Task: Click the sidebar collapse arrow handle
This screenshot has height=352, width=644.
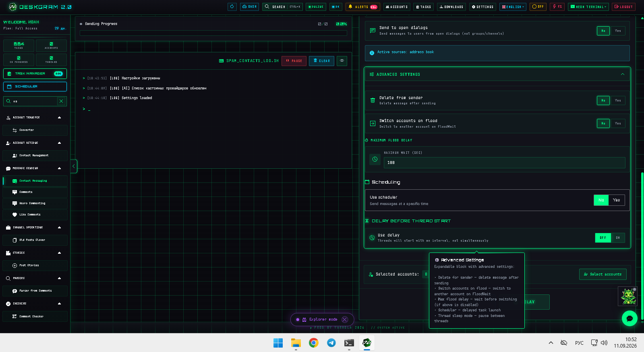Action: [x=74, y=166]
